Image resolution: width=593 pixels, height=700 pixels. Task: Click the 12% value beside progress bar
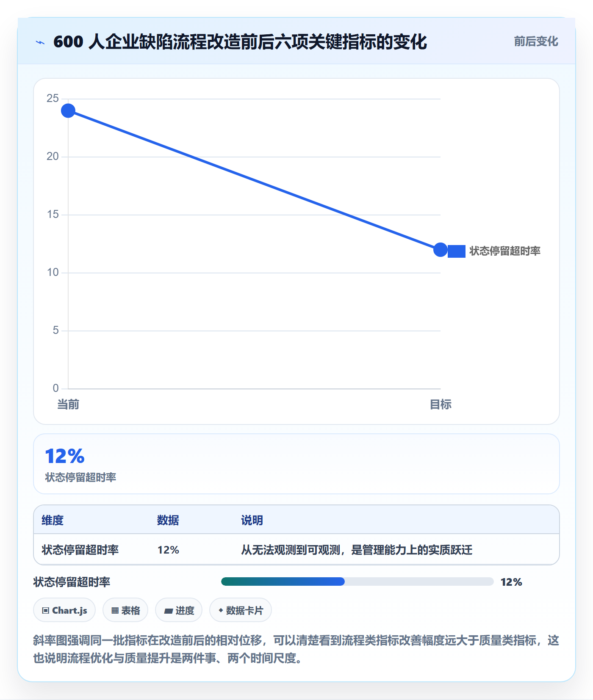point(511,582)
